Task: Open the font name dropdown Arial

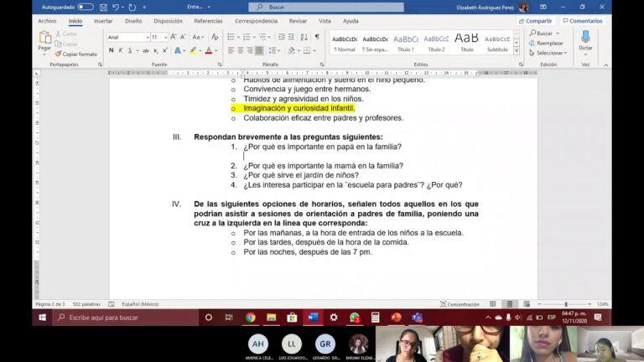Action: click(147, 38)
